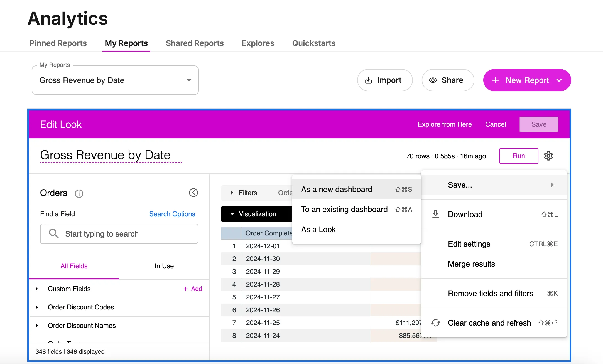Screen dimensions: 603x364
Task: Click the Run button
Action: [x=519, y=156]
